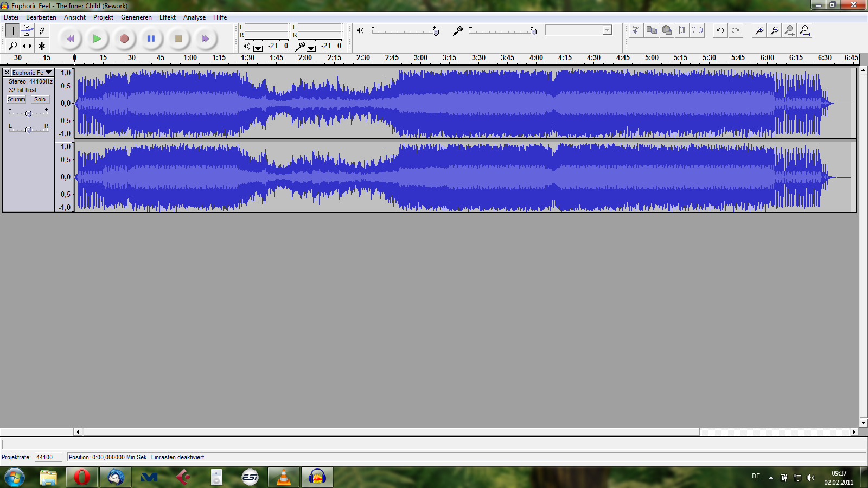Click the vertical scrollbar down arrow
Viewport: 868px width, 488px height.
point(863,422)
